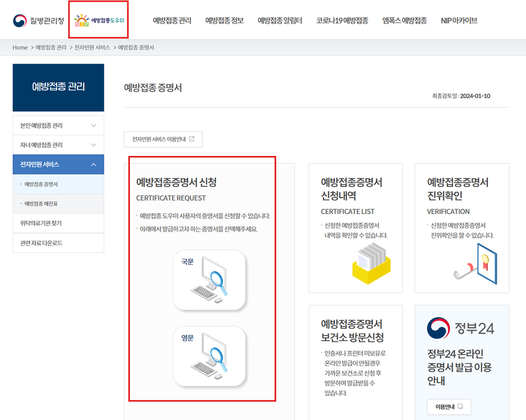Image resolution: width=526 pixels, height=420 pixels.
Task: Open the 예방접종 알림터 top menu
Action: (280, 21)
